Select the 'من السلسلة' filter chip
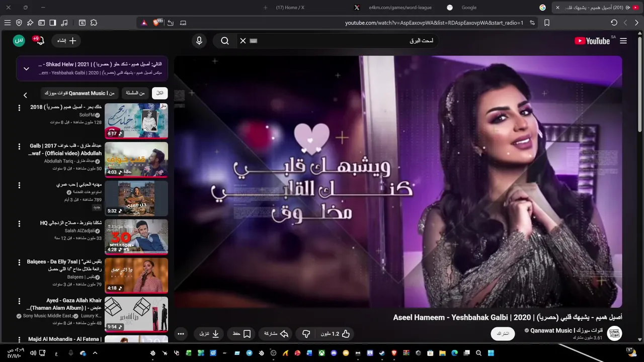 pyautogui.click(x=135, y=93)
